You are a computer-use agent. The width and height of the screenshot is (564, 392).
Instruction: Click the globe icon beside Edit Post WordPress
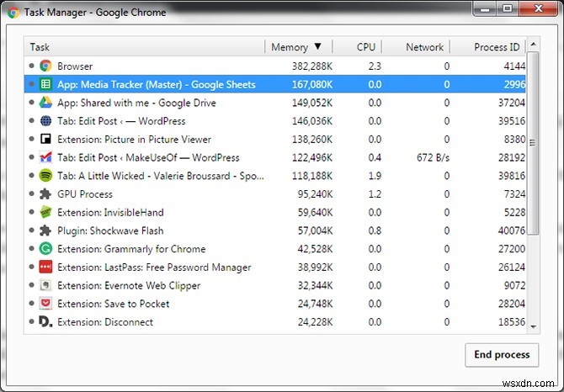pyautogui.click(x=45, y=121)
